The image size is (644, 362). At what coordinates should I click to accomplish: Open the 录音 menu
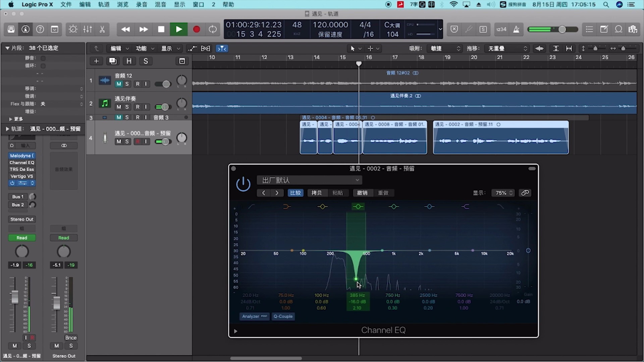click(x=142, y=4)
